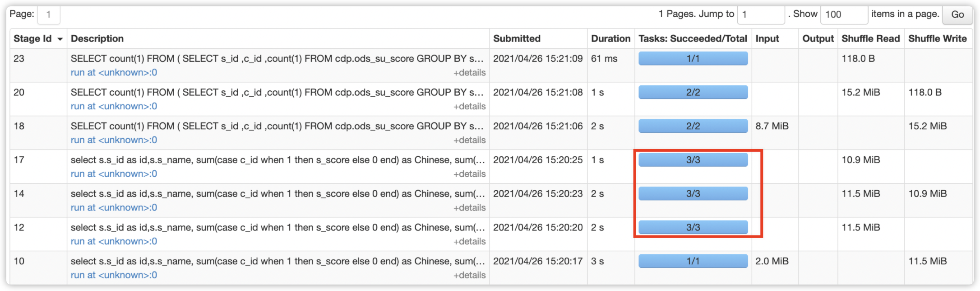The height and width of the screenshot is (291, 980).
Task: Sort by the Submitted column header
Action: [517, 39]
